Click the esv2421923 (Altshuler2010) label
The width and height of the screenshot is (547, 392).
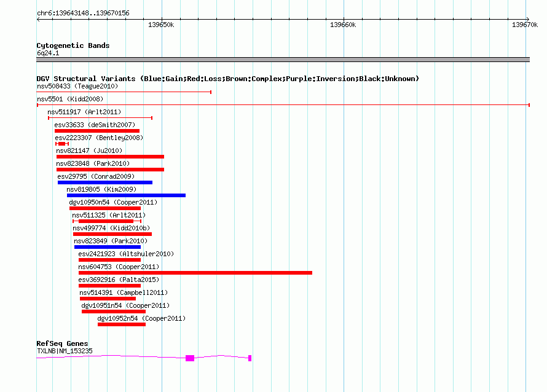tap(126, 254)
